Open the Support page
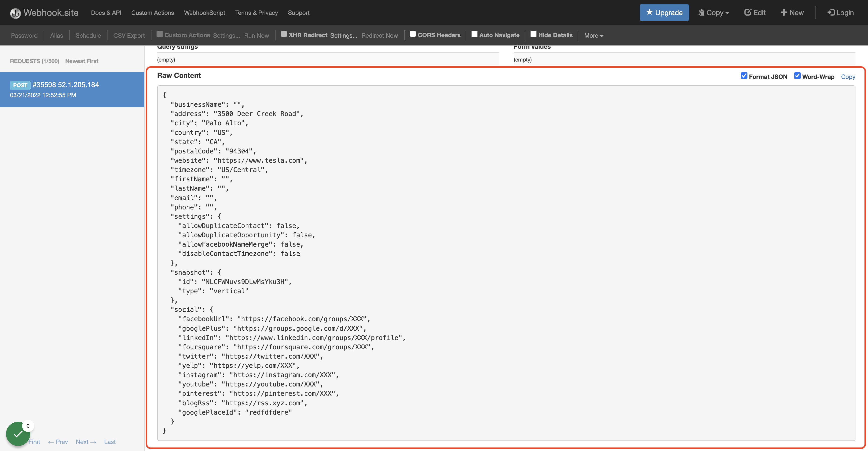Screen dimensions: 868x451 pyautogui.click(x=299, y=13)
